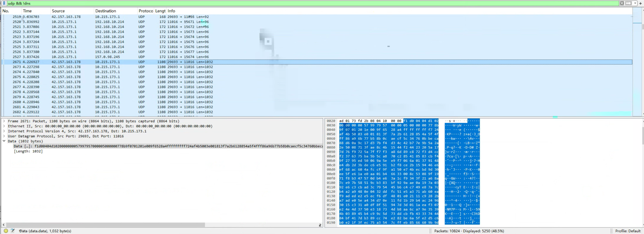Select packet 2681 at time 4.229043
Screen dimensions: 644x234
coord(317,107)
